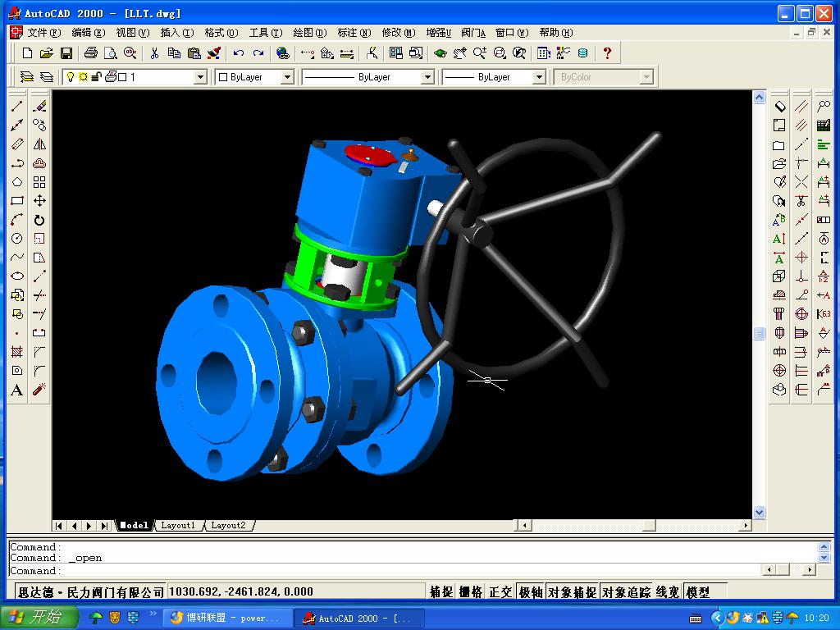
Task: Click the New drawing icon
Action: coord(27,53)
